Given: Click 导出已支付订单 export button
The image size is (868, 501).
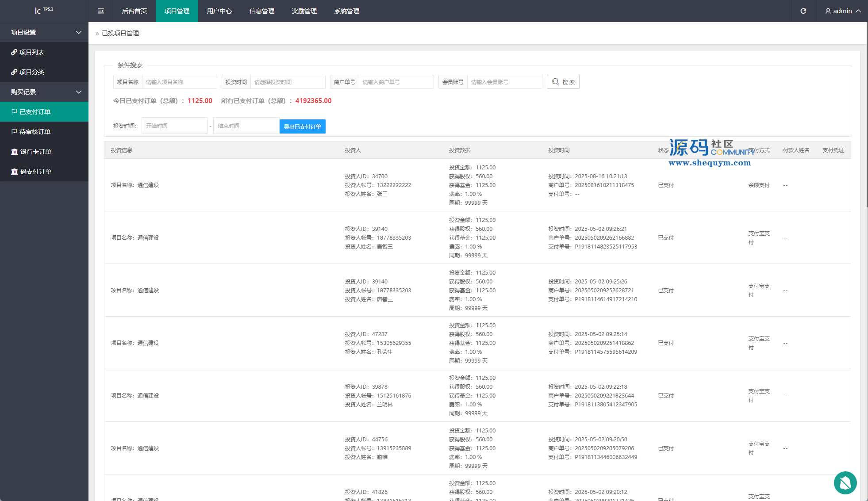Looking at the screenshot, I should 303,126.
